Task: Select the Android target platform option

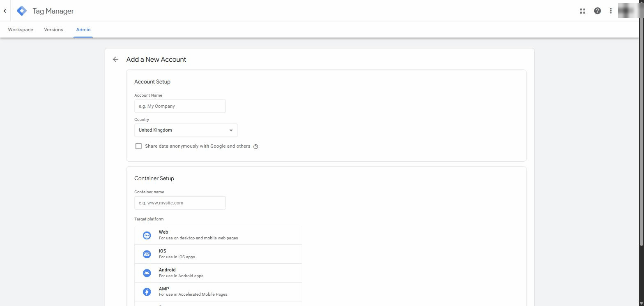Action: pos(218,273)
